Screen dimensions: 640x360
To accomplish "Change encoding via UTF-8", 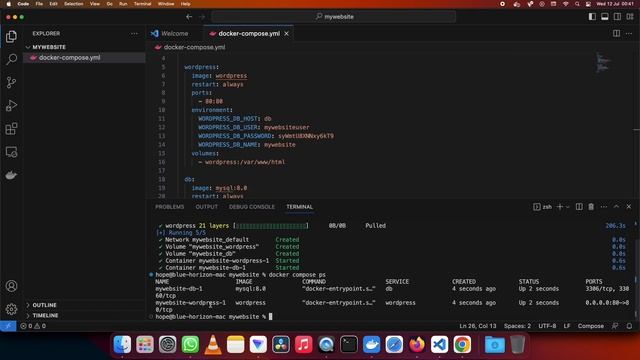I will pyautogui.click(x=547, y=326).
